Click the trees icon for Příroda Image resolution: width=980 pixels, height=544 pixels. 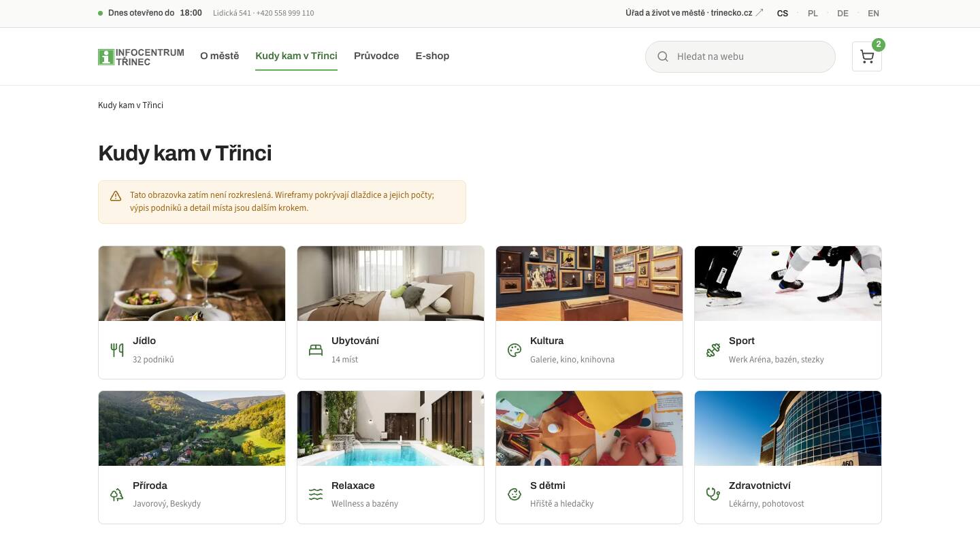pos(117,494)
